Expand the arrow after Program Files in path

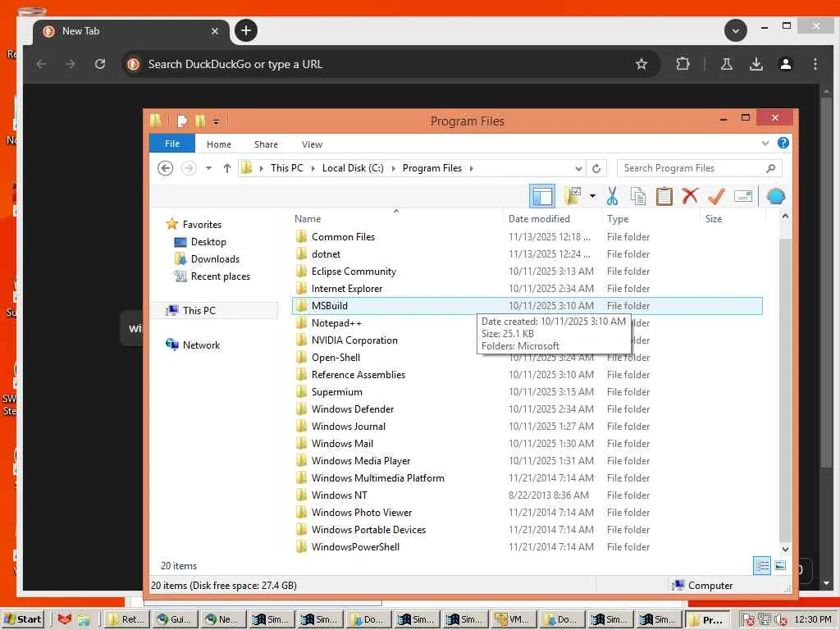pyautogui.click(x=472, y=168)
